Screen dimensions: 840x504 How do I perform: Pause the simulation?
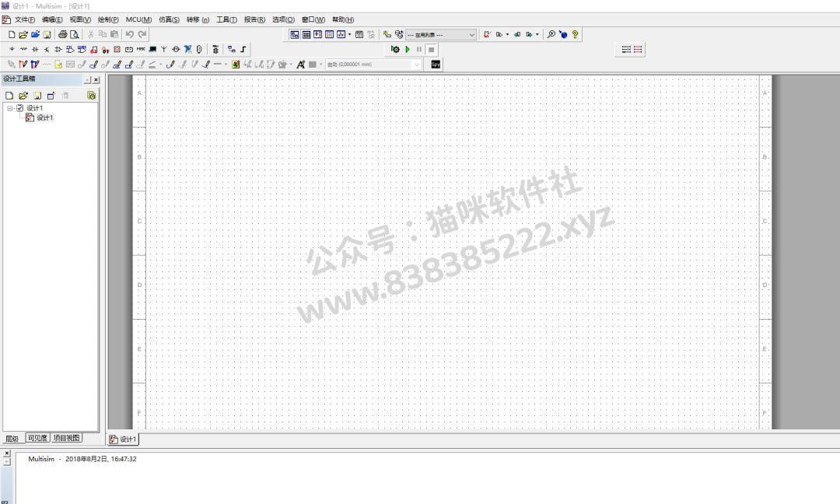coord(419,49)
